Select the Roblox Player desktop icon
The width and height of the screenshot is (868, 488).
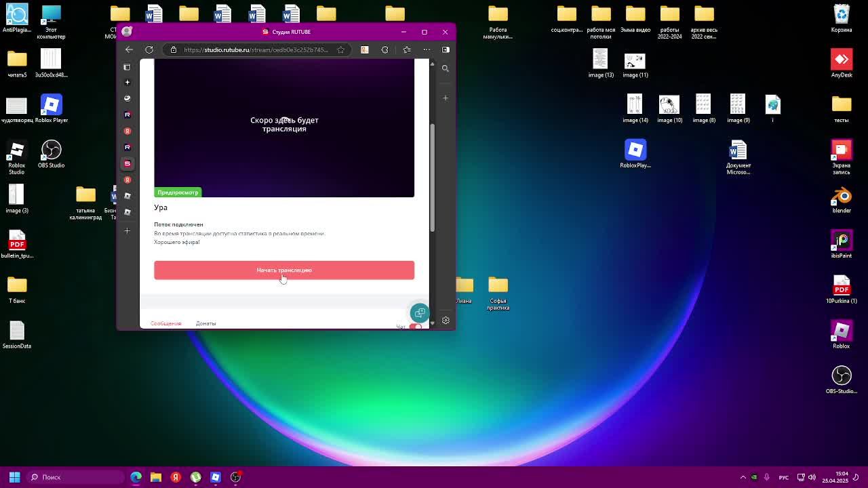coord(51,109)
